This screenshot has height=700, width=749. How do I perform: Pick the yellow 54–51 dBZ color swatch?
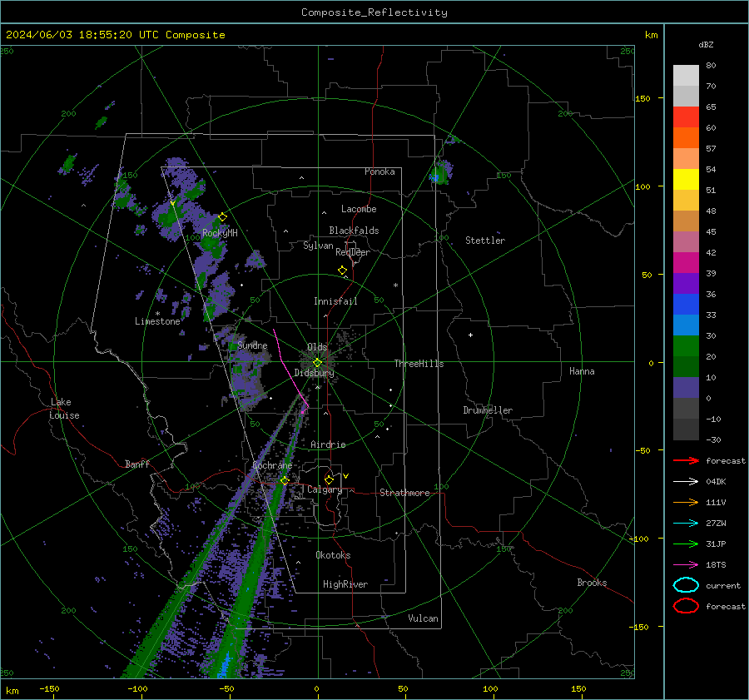(686, 180)
